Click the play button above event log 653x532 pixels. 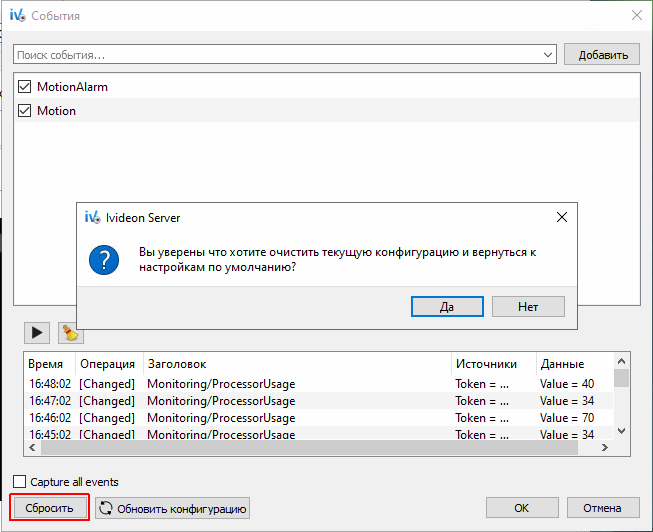pos(37,332)
